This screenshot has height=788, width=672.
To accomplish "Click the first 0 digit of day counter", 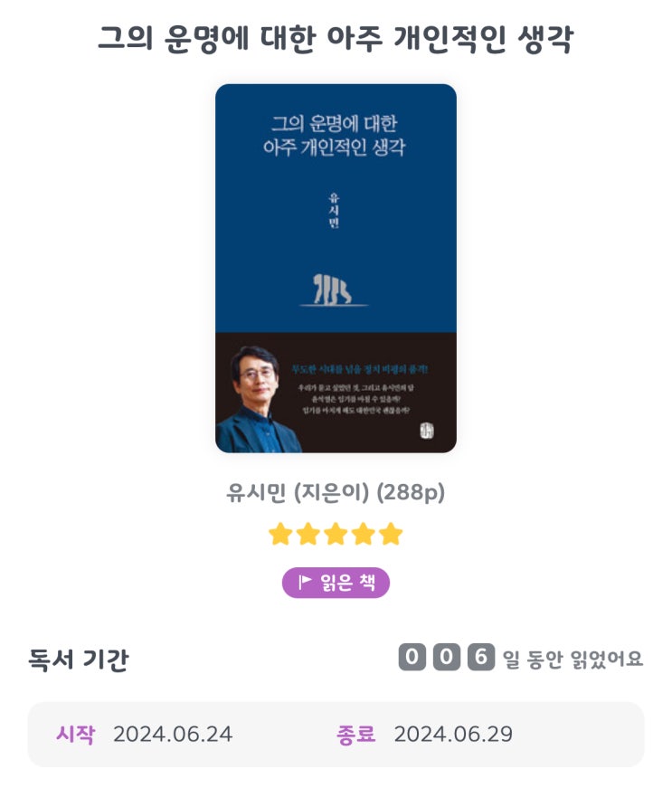I will coord(412,657).
